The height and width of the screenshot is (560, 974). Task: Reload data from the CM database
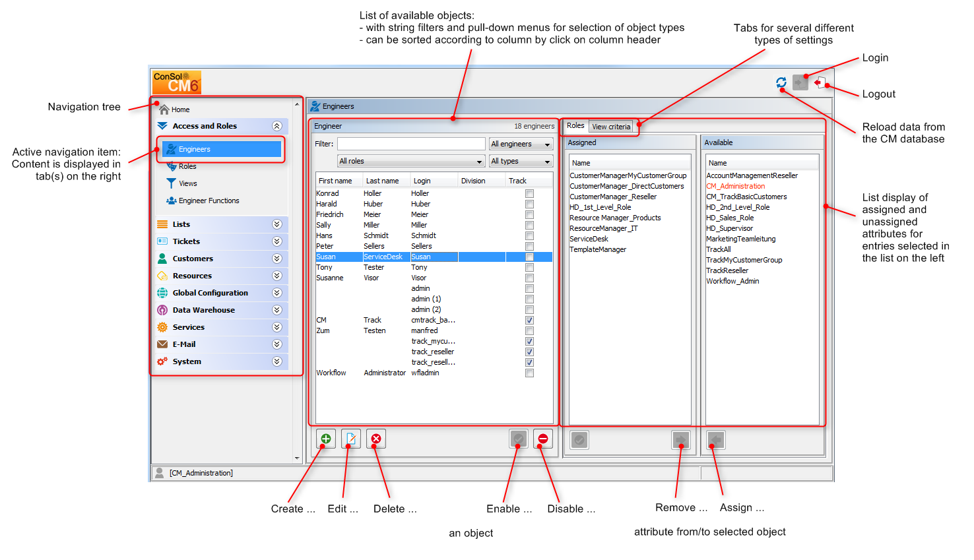coord(781,82)
